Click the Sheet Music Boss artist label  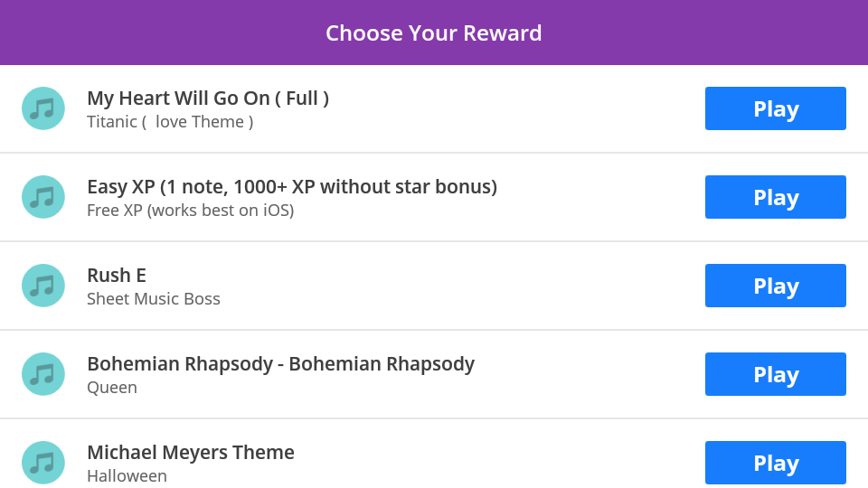(x=154, y=299)
